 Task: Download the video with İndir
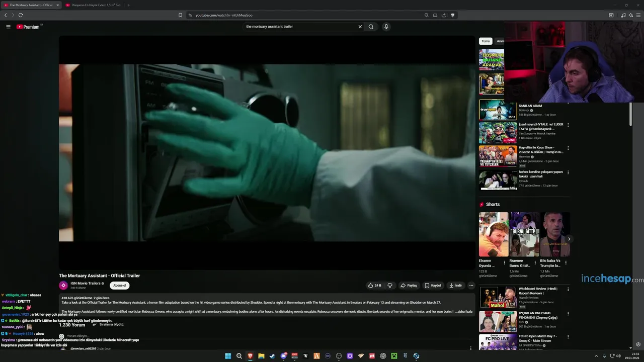tap(456, 285)
